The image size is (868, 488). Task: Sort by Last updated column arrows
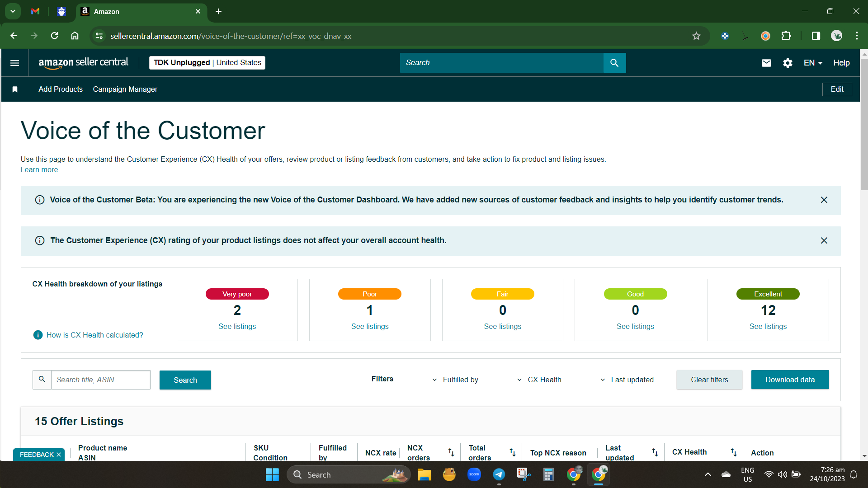(x=655, y=452)
